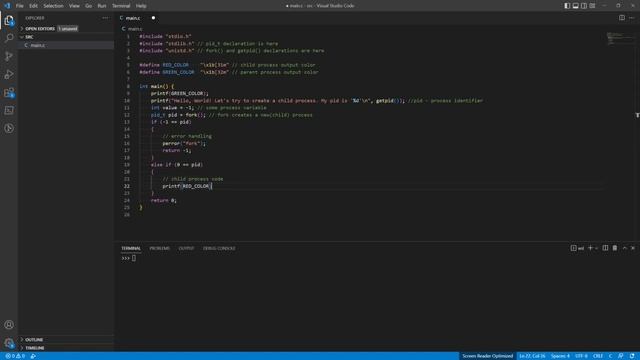The height and width of the screenshot is (360, 640).
Task: Expand the Outline section
Action: click(x=34, y=340)
